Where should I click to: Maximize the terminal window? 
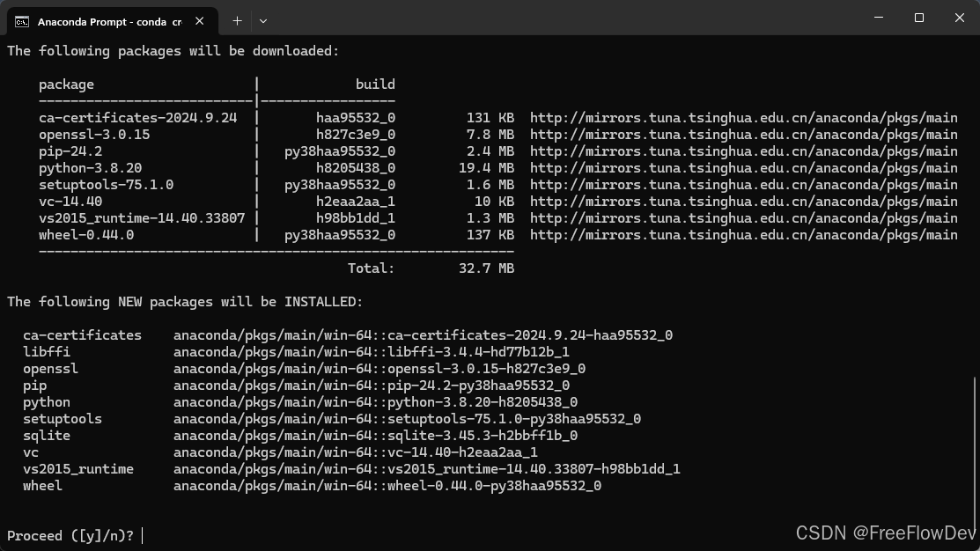(x=918, y=18)
